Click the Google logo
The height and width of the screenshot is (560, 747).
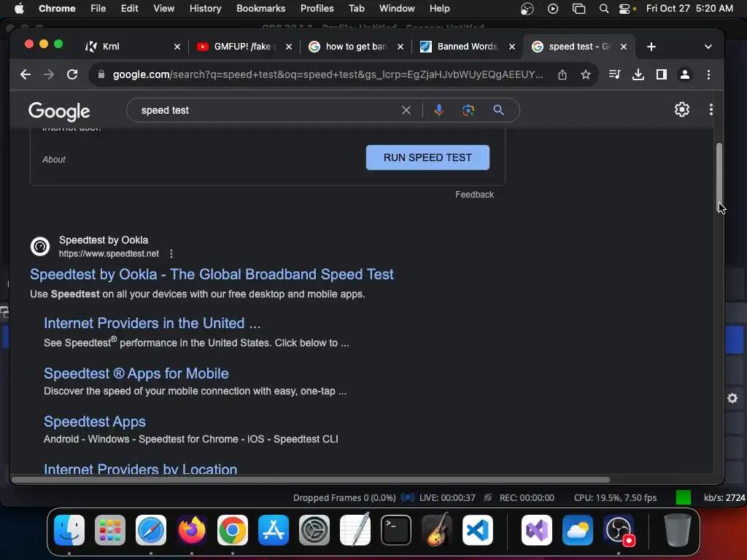[59, 111]
